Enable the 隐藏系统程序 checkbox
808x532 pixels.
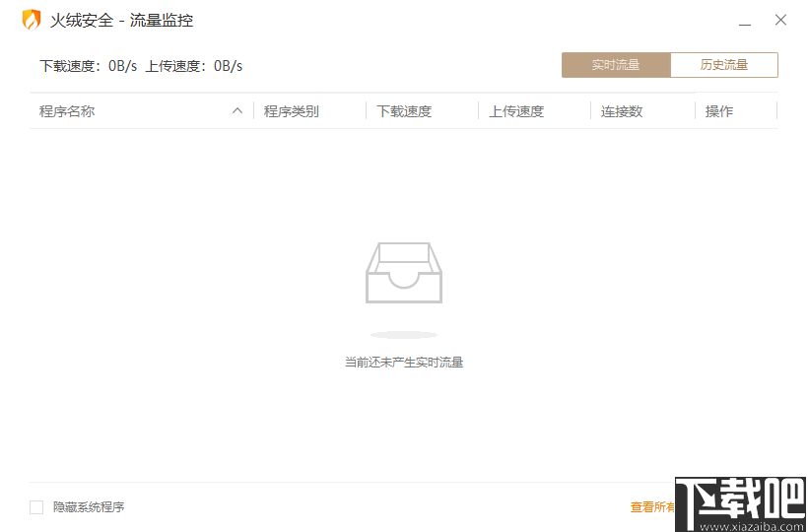pos(36,507)
